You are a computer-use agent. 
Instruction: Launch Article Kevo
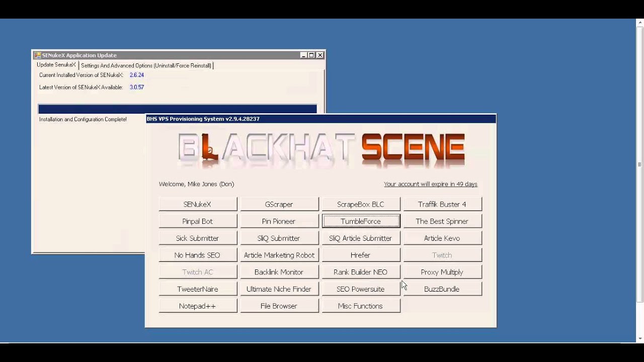pyautogui.click(x=442, y=238)
